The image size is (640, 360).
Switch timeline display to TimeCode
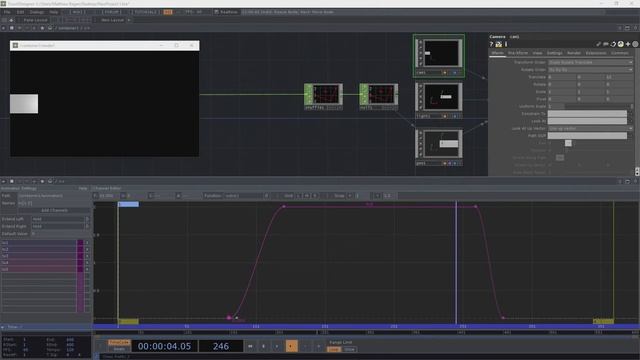pyautogui.click(x=119, y=342)
